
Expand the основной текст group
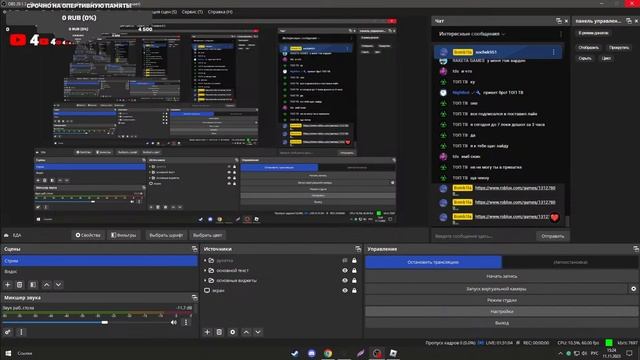coord(205,270)
